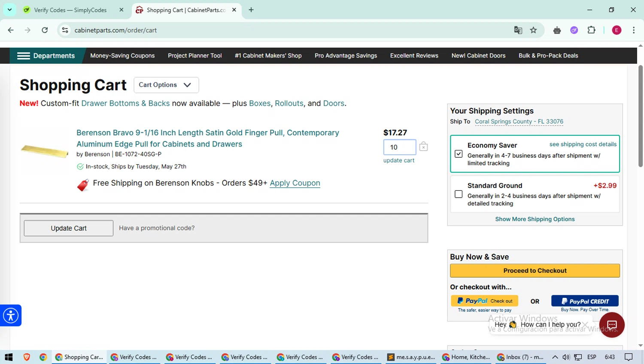Open the Windows Start menu

pyautogui.click(x=9, y=357)
